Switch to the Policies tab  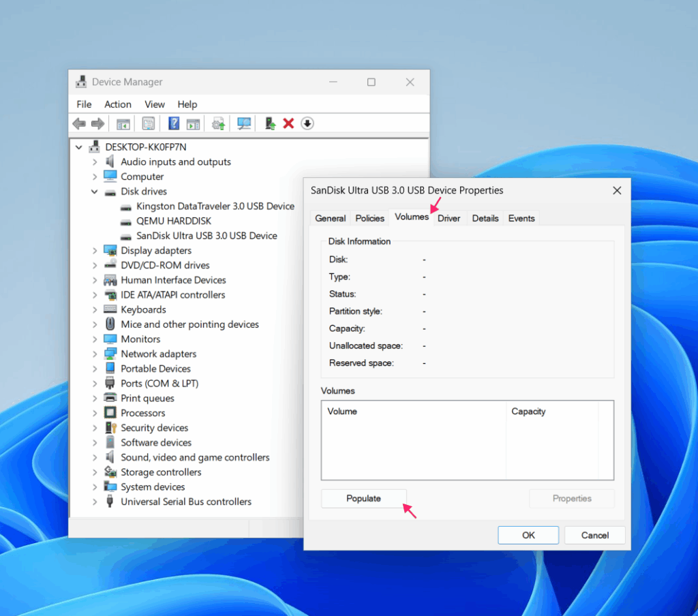[369, 218]
